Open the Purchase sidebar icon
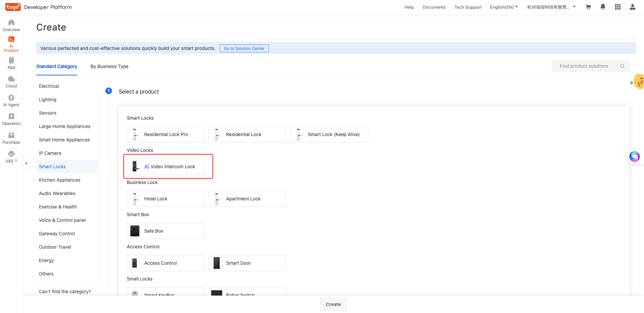The width and height of the screenshot is (644, 313). point(11,135)
